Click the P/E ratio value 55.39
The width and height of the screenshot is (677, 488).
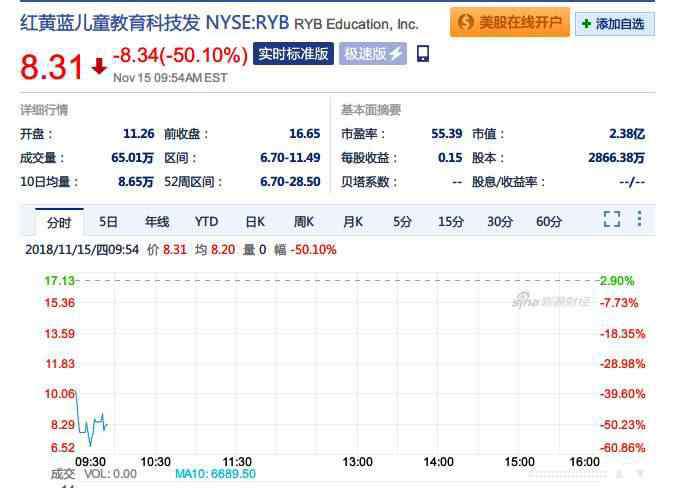pos(446,134)
